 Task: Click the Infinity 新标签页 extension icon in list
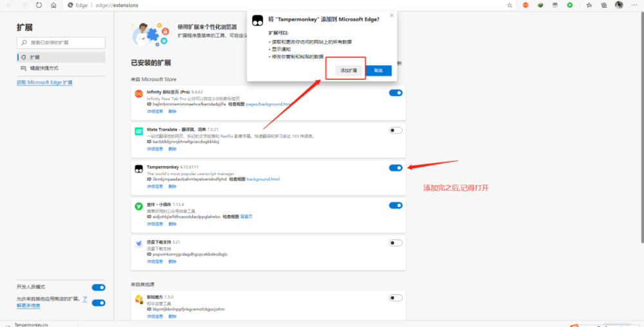[139, 93]
